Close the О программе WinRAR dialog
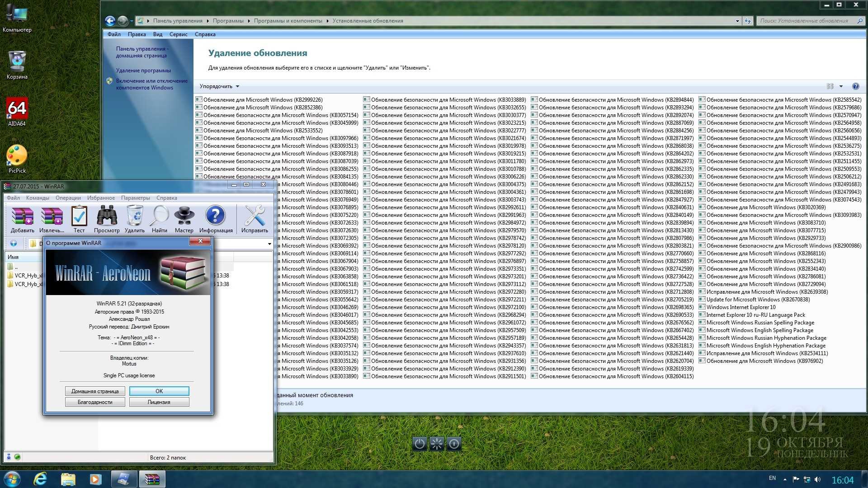 pos(200,241)
